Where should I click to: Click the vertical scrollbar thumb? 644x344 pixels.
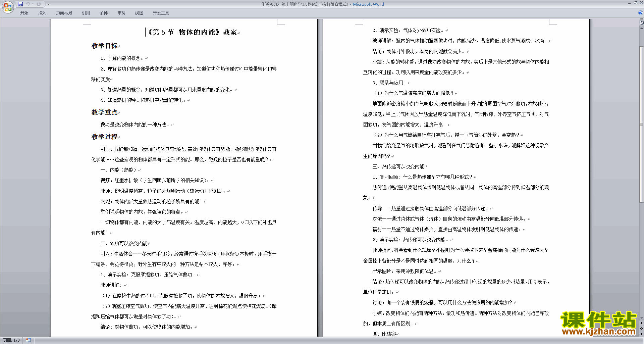(642, 124)
